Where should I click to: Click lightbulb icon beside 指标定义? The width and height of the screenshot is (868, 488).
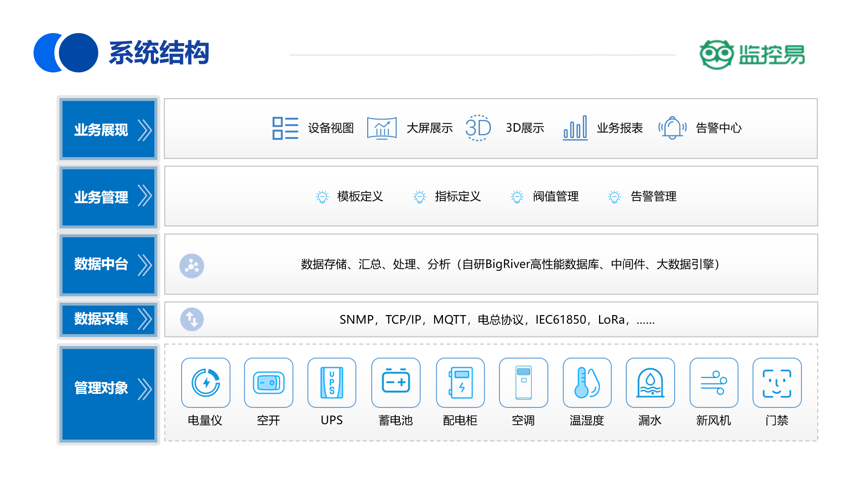coord(420,197)
